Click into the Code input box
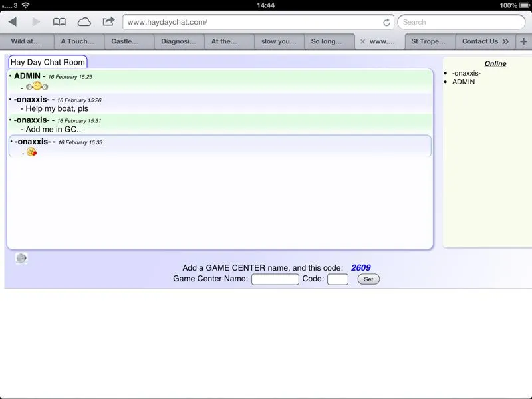Image resolution: width=532 pixels, height=399 pixels. click(x=337, y=279)
